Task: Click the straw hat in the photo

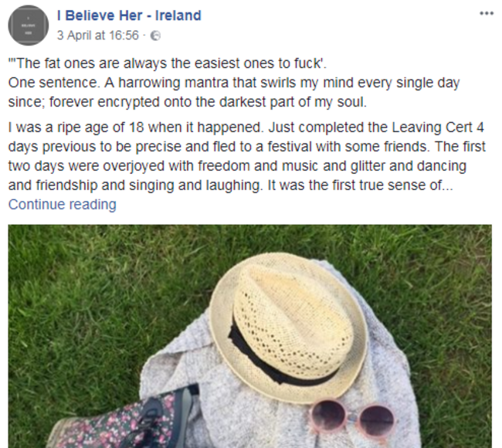Action: coord(287,325)
